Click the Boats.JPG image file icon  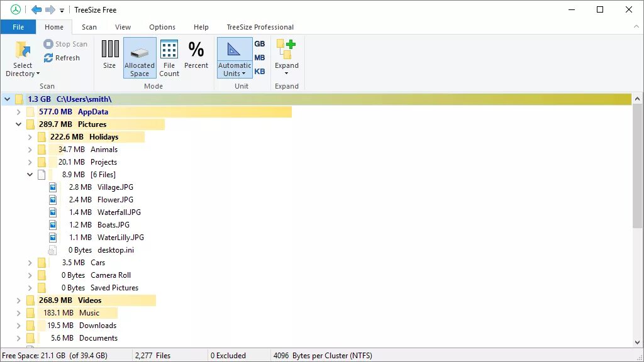click(x=53, y=225)
